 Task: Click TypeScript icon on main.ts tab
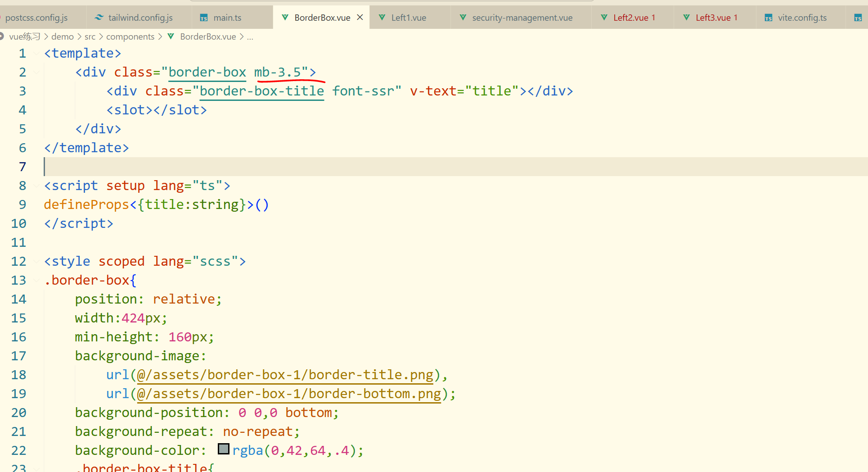coord(204,18)
